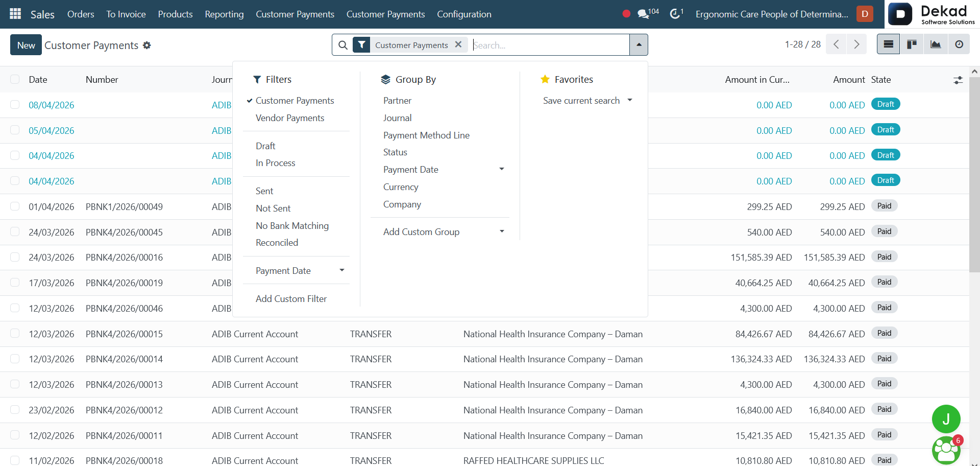Group by Payment Method Line
Image resolution: width=980 pixels, height=466 pixels.
426,135
